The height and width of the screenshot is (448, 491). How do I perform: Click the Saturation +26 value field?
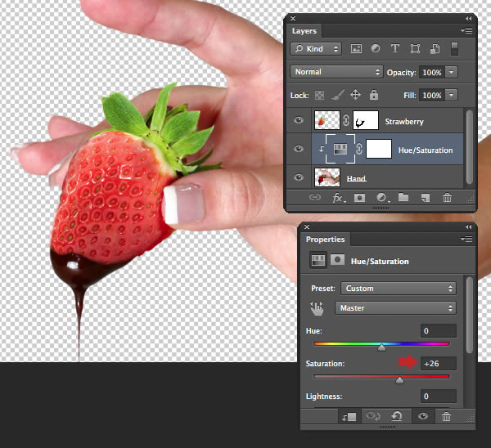[x=438, y=364]
